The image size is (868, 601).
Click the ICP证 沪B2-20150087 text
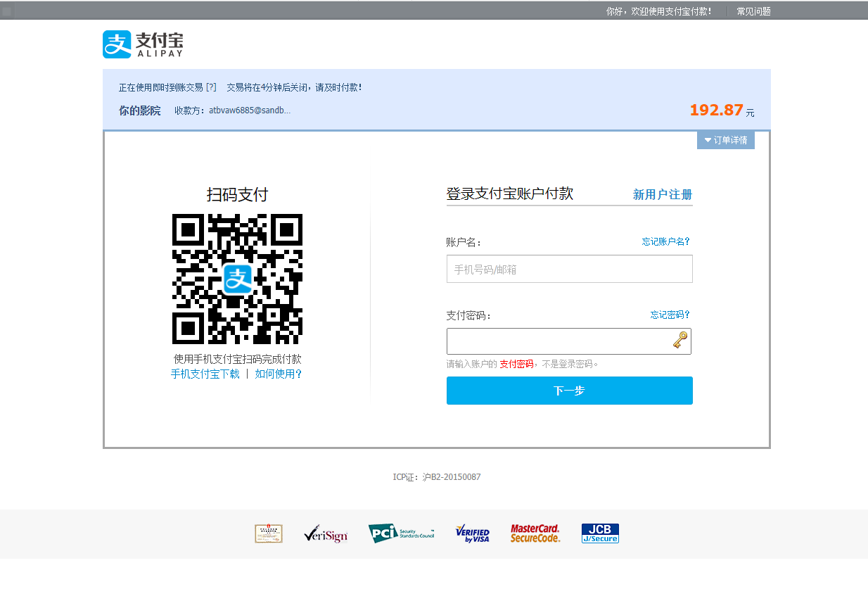point(437,477)
